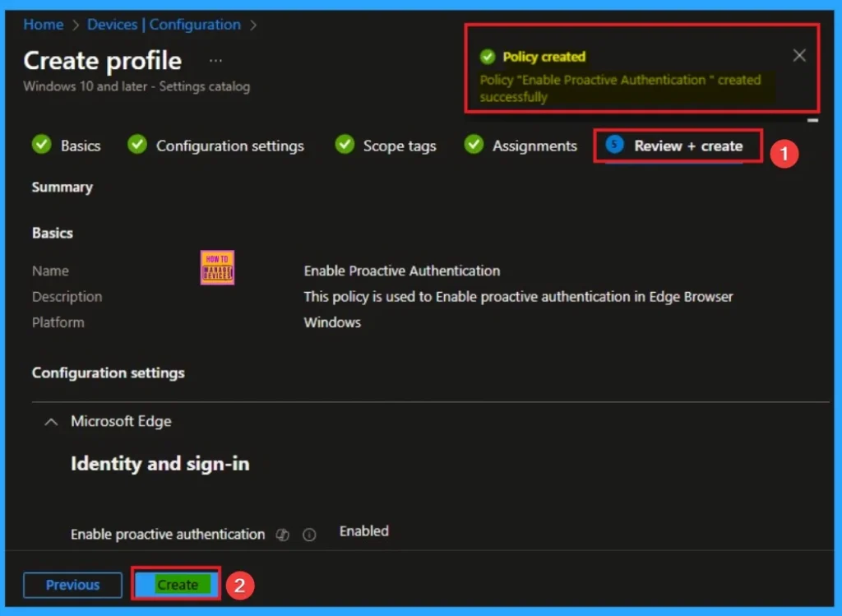Collapse the Microsoft Edge section
842x616 pixels.
[x=51, y=422]
